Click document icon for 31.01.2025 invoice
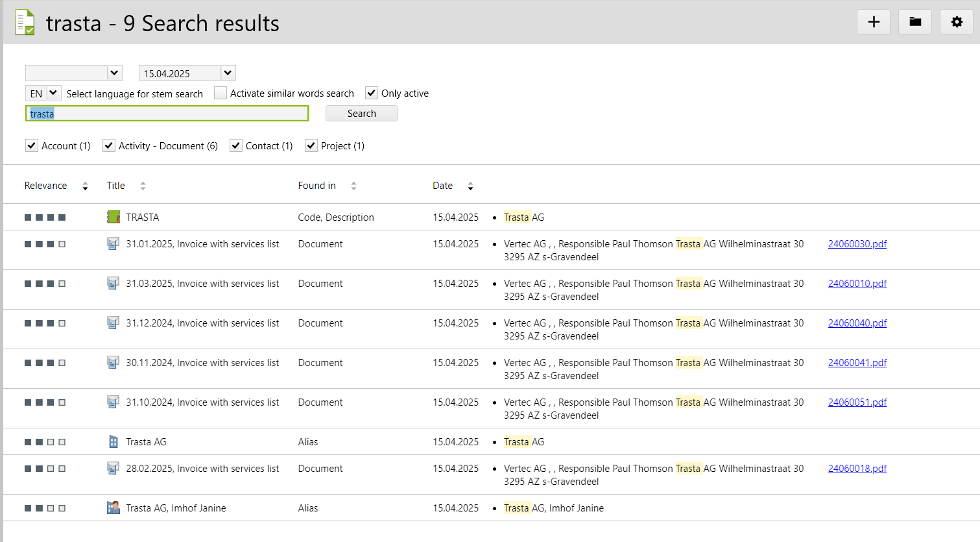The width and height of the screenshot is (980, 542). click(x=114, y=244)
